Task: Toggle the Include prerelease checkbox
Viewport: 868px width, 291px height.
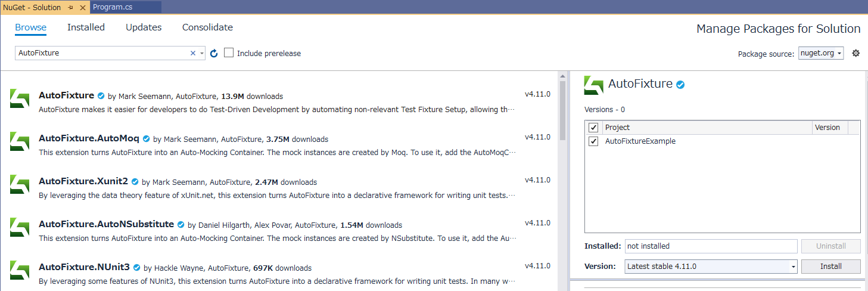Action: pyautogui.click(x=229, y=53)
